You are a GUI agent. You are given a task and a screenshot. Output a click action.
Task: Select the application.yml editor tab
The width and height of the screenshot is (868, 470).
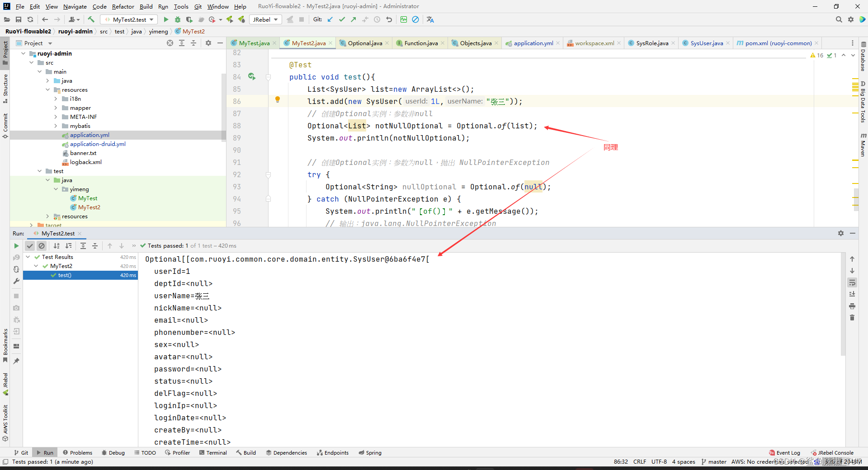point(533,43)
